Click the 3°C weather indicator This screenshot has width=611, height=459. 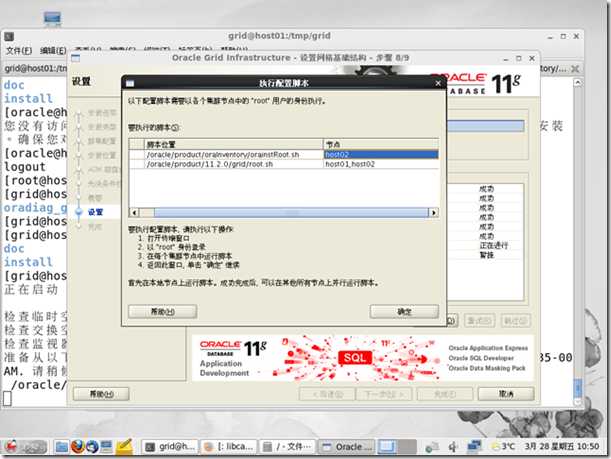coord(503,447)
